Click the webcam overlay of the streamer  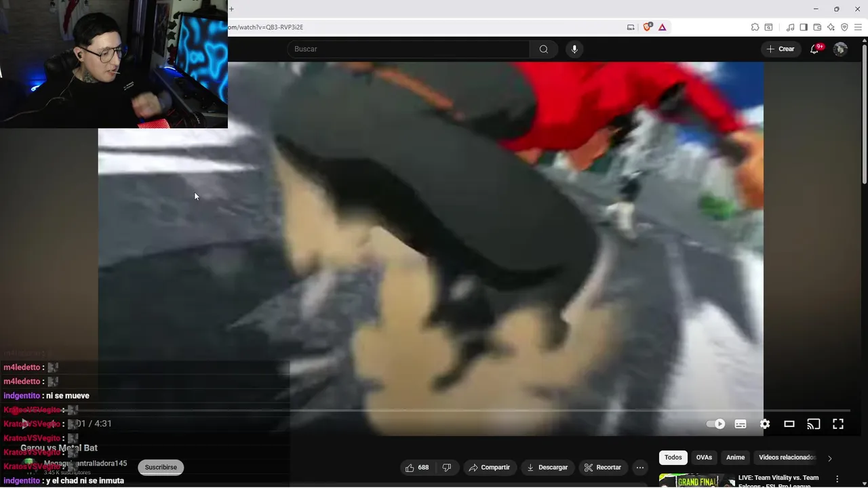(x=114, y=64)
